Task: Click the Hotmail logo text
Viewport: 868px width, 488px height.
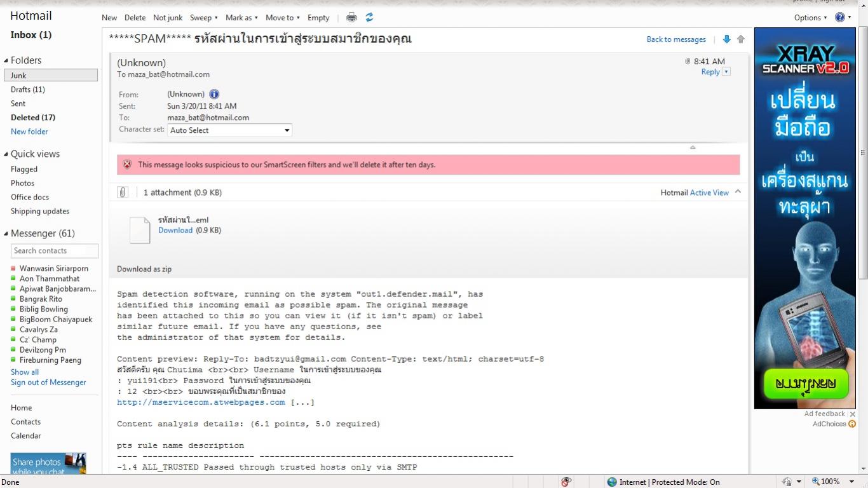Action: tap(31, 16)
